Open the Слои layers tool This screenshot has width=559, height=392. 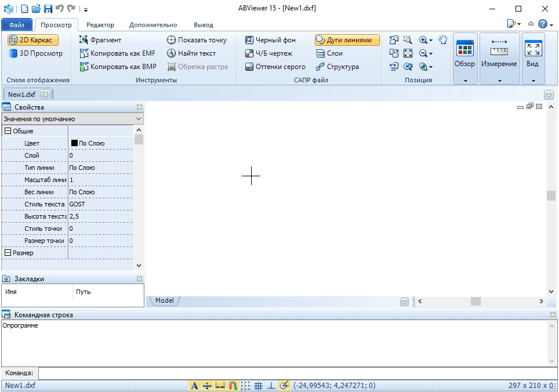coord(329,53)
